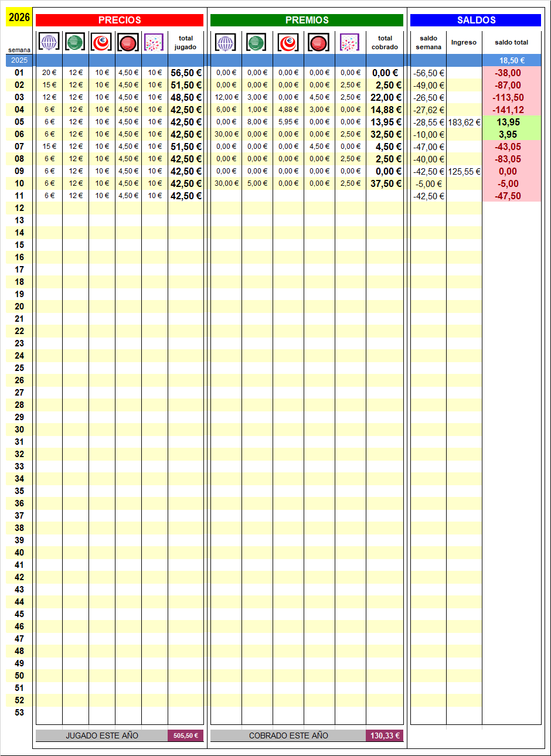
Task: Click the confetti icon under PRECIOS
Action: click(154, 42)
